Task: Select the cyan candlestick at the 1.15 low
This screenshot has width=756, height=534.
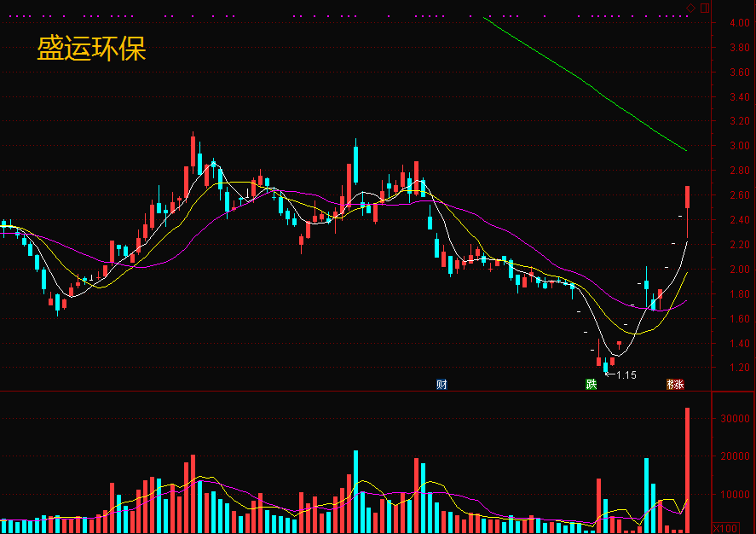Action: pyautogui.click(x=606, y=366)
